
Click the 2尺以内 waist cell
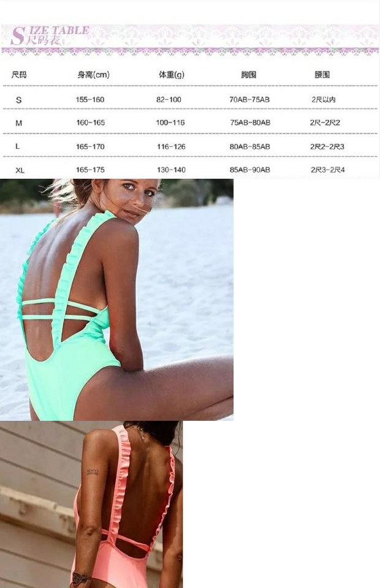pos(324,99)
